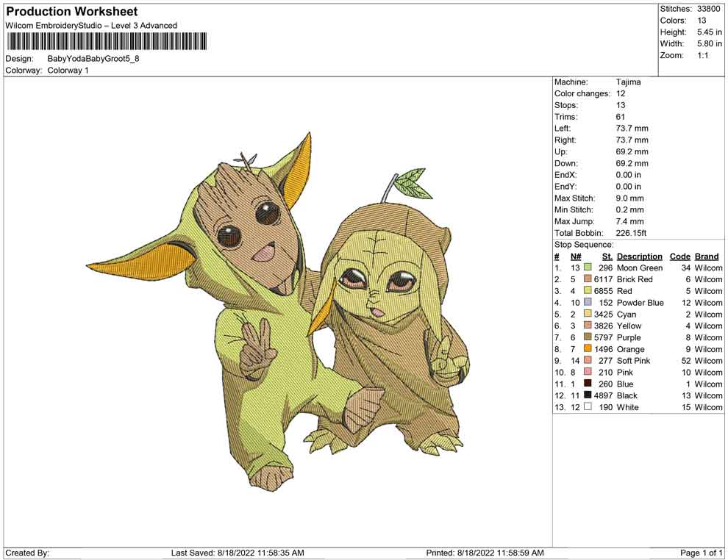Click the swatch in the 3826 Yellow row

click(x=588, y=326)
